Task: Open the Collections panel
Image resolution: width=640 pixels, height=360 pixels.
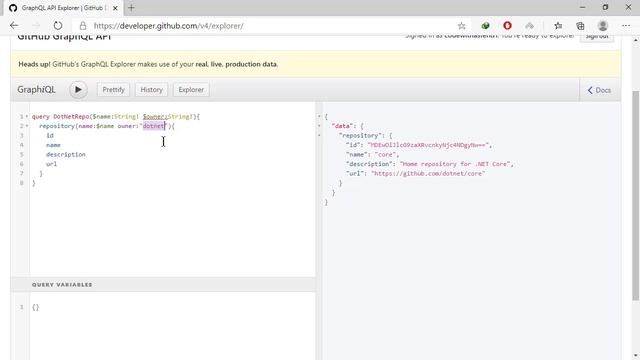Action: coord(580,26)
